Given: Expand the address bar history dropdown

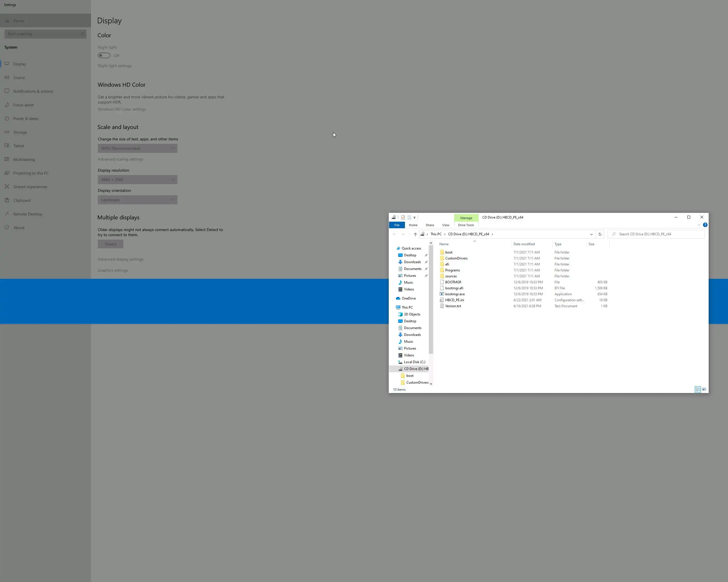Looking at the screenshot, I should point(591,234).
